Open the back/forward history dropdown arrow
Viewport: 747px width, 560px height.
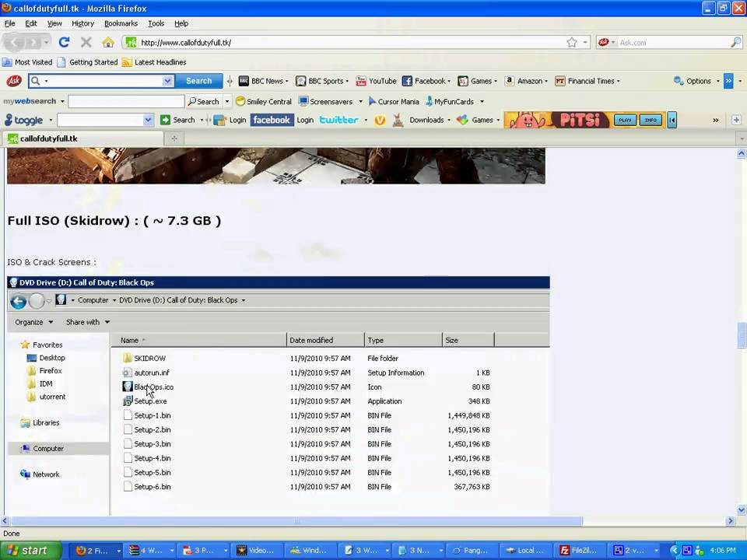46,42
